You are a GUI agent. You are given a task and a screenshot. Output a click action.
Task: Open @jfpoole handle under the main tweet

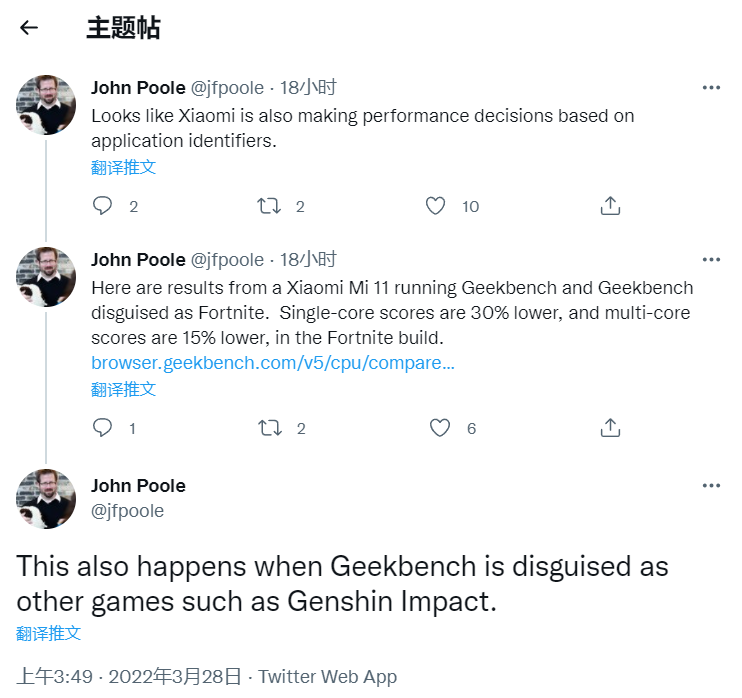[x=127, y=511]
